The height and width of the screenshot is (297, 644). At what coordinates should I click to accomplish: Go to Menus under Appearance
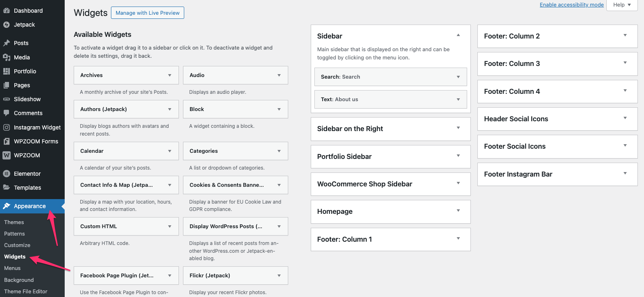tap(12, 268)
